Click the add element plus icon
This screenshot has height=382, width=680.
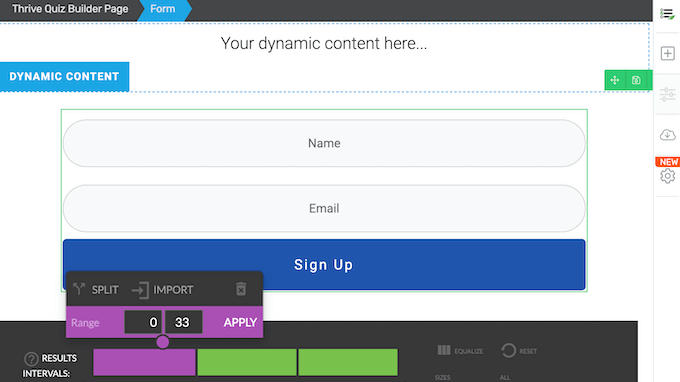(667, 53)
